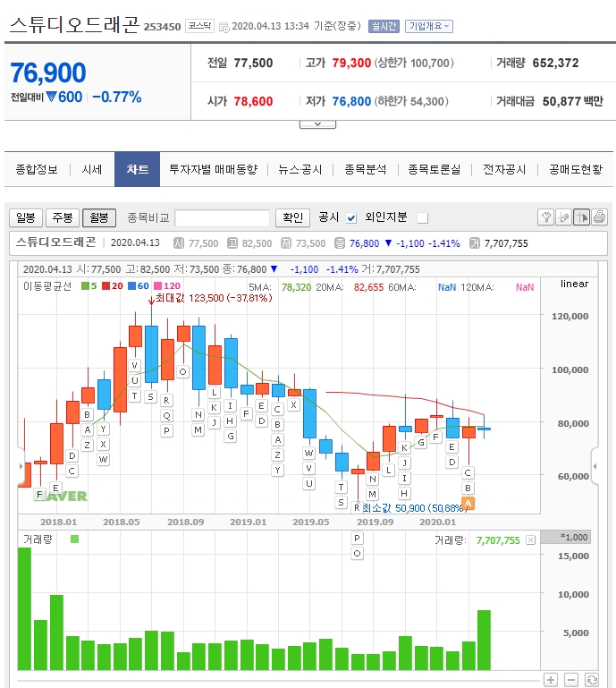Click the red 20-day MA swatch
Image resolution: width=616 pixels, height=688 pixels.
tap(105, 286)
